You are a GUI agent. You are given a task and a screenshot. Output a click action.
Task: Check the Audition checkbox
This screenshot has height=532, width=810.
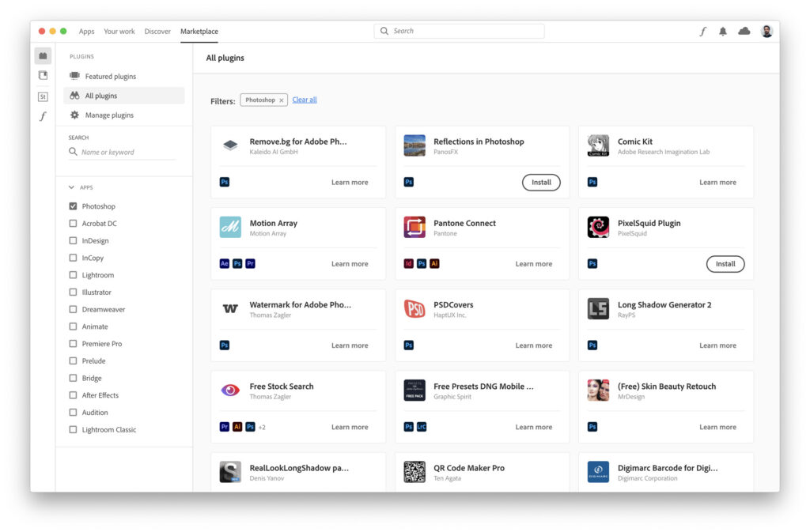(x=73, y=413)
